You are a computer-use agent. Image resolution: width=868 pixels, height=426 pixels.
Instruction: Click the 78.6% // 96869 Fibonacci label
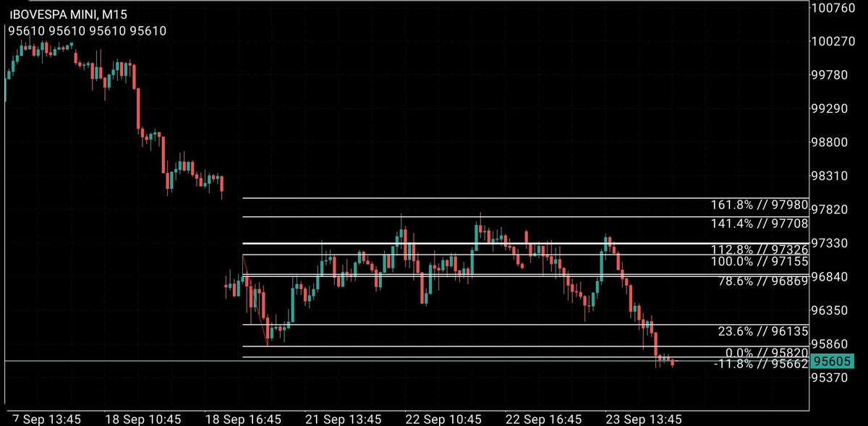click(x=764, y=281)
